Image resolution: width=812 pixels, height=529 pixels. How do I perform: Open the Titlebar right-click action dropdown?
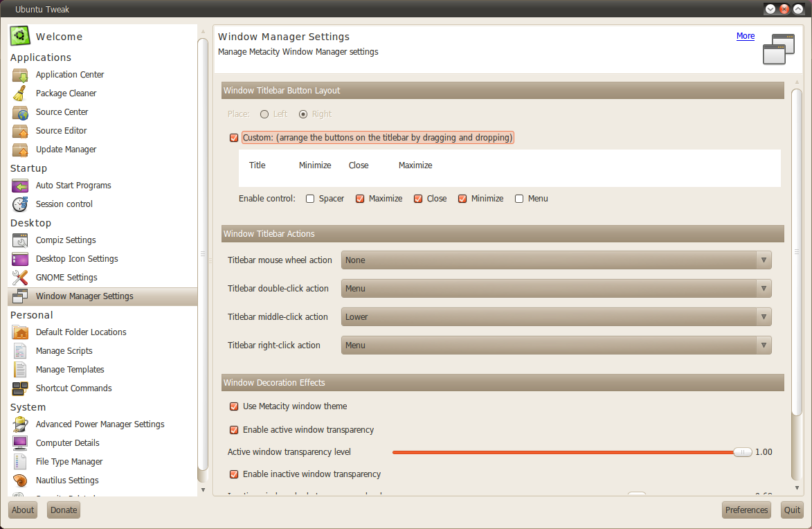[x=556, y=346]
